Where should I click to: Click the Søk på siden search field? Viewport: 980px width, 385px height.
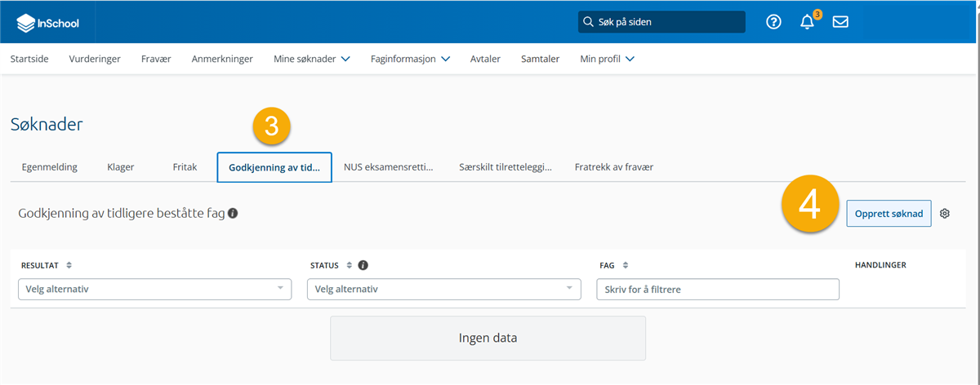(661, 22)
